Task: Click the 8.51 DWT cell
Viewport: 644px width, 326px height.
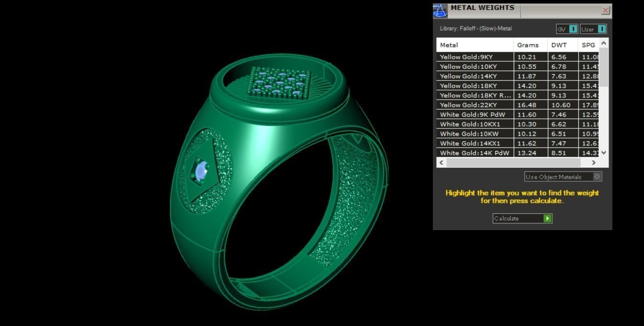Action: pyautogui.click(x=563, y=153)
